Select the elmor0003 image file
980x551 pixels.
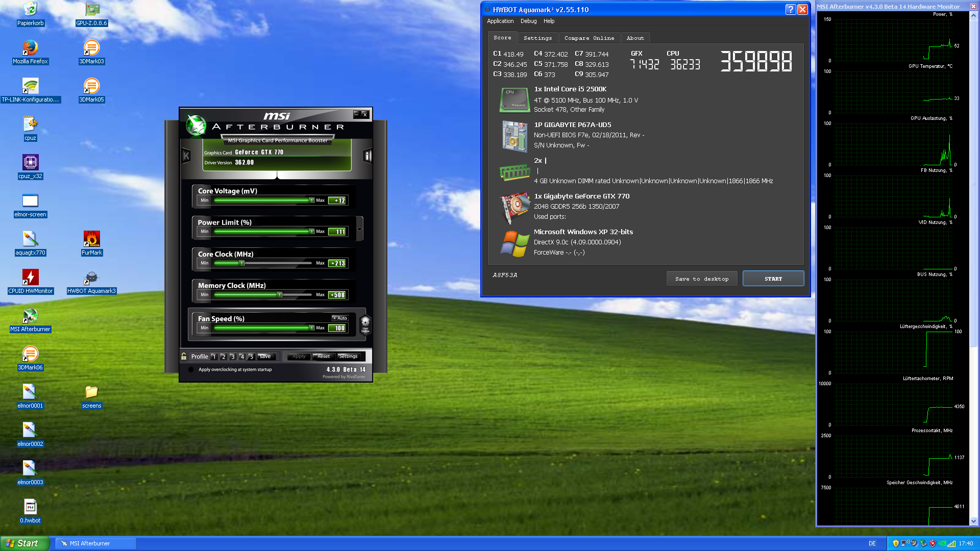(x=30, y=473)
